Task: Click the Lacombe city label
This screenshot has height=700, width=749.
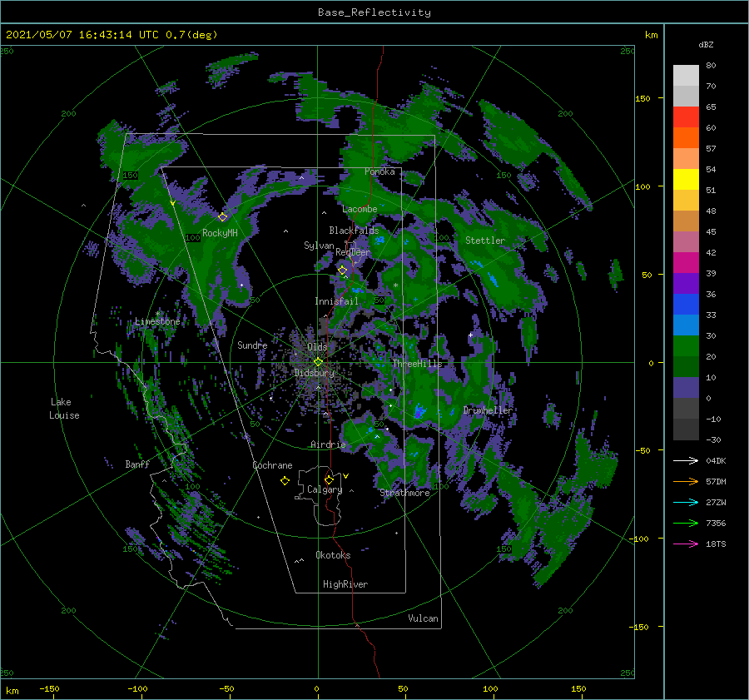Action: [x=360, y=209]
